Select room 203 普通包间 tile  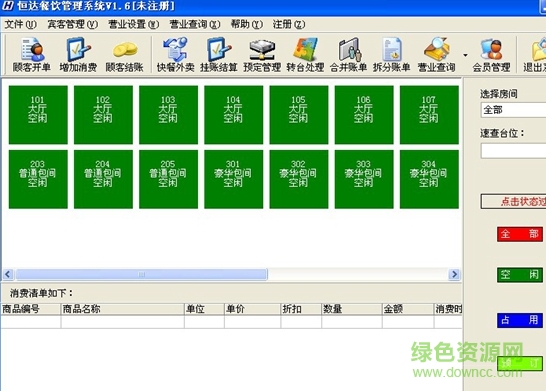tap(38, 179)
